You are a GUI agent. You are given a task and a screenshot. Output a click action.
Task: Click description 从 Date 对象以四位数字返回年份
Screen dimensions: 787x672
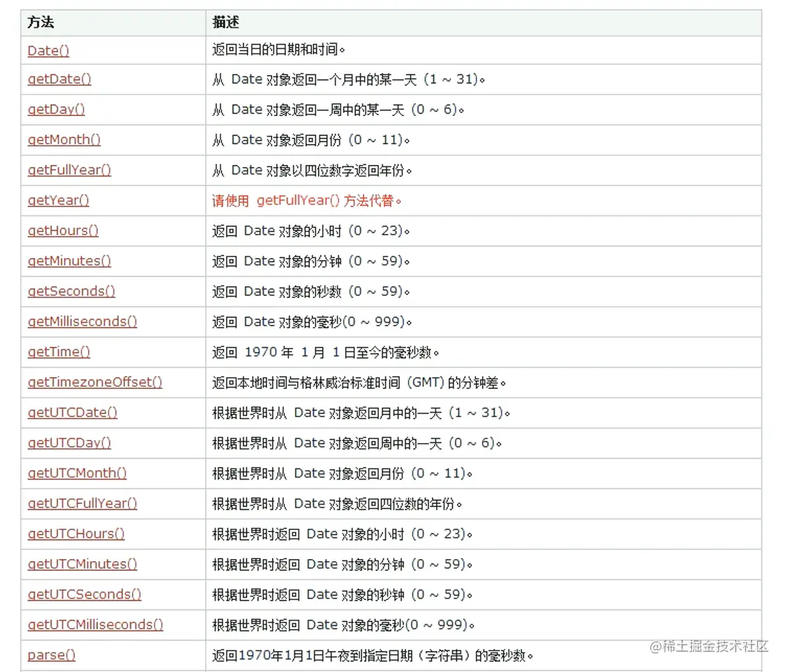click(x=311, y=170)
